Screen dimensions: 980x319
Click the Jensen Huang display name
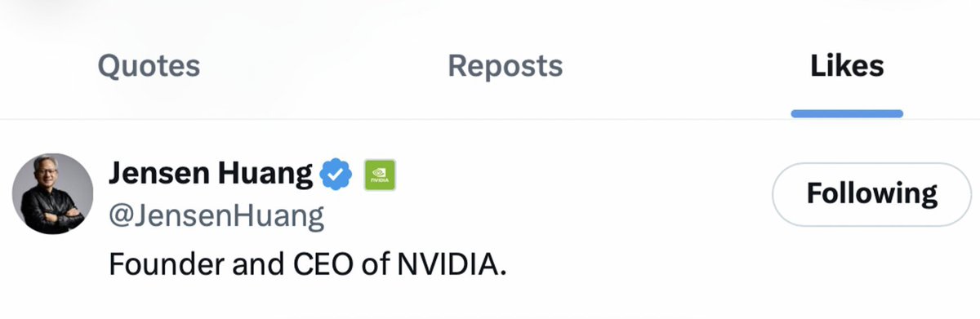211,173
